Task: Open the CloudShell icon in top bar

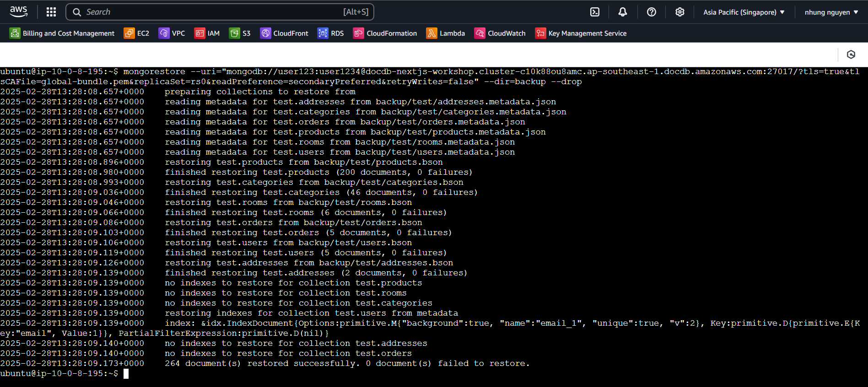Action: [595, 12]
